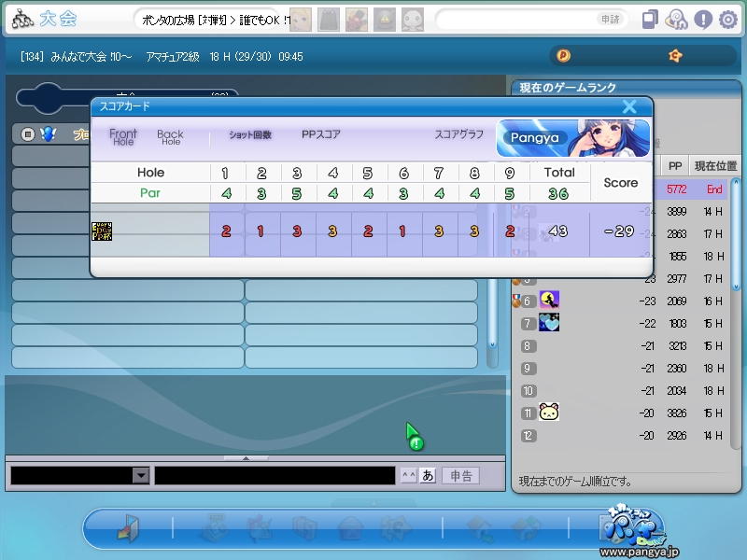747x560 pixels.
Task: Select the ショット回数 tab
Action: (x=250, y=134)
